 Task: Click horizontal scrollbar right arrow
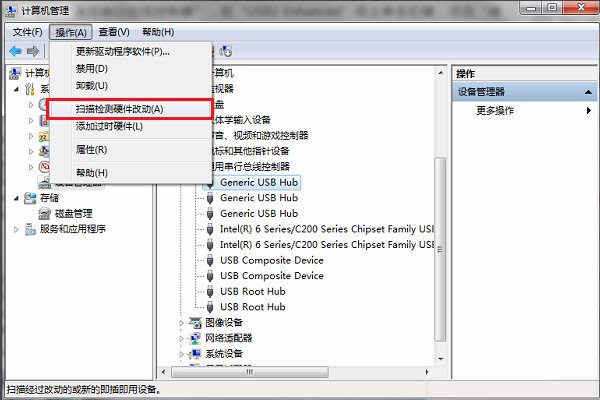click(x=427, y=372)
